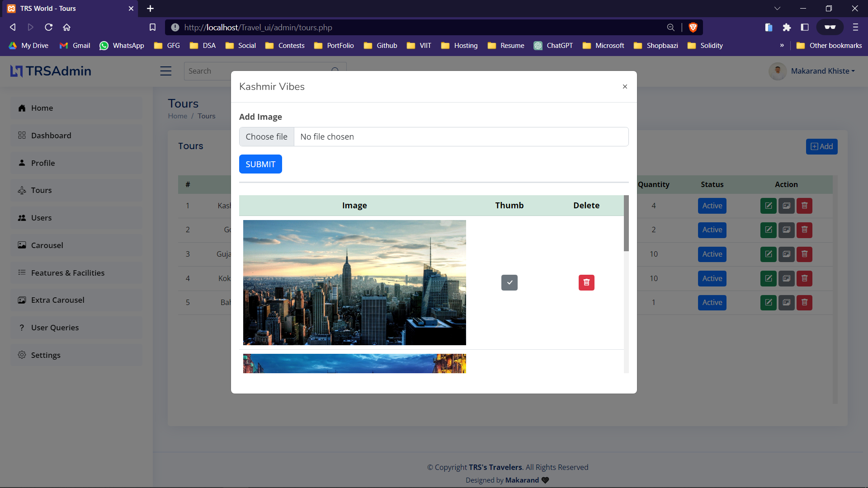Open the images icon for row 2
Screen dimensions: 868x488
point(786,230)
